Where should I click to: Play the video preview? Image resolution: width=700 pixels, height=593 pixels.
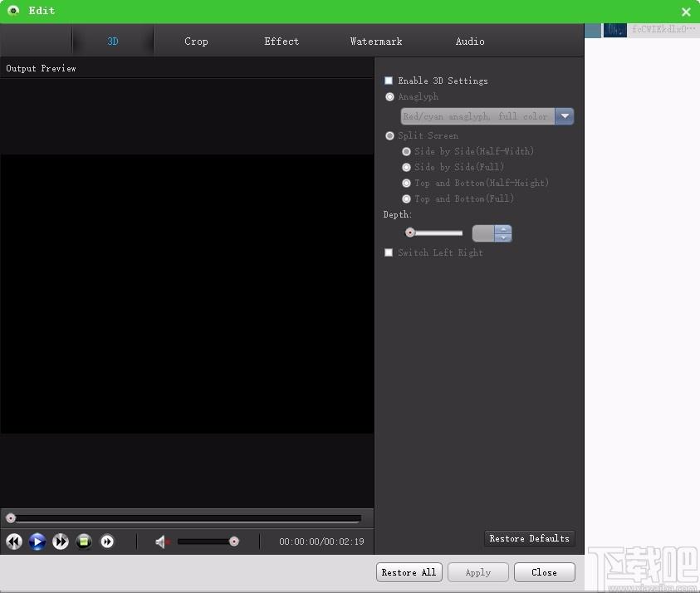pyautogui.click(x=37, y=542)
